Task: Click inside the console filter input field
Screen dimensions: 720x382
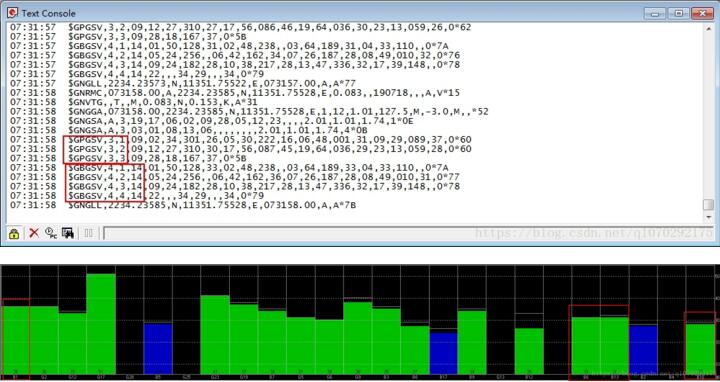Action: tap(404, 233)
